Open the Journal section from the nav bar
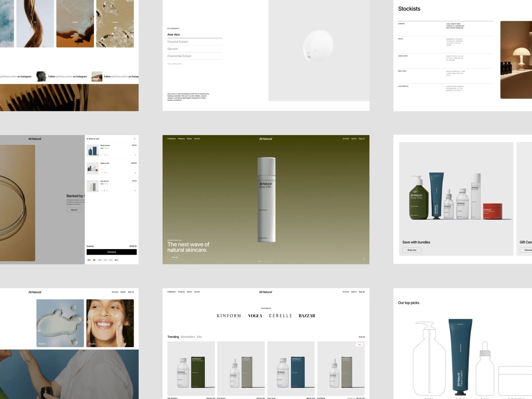Viewport: 532px width, 399px height. click(197, 139)
